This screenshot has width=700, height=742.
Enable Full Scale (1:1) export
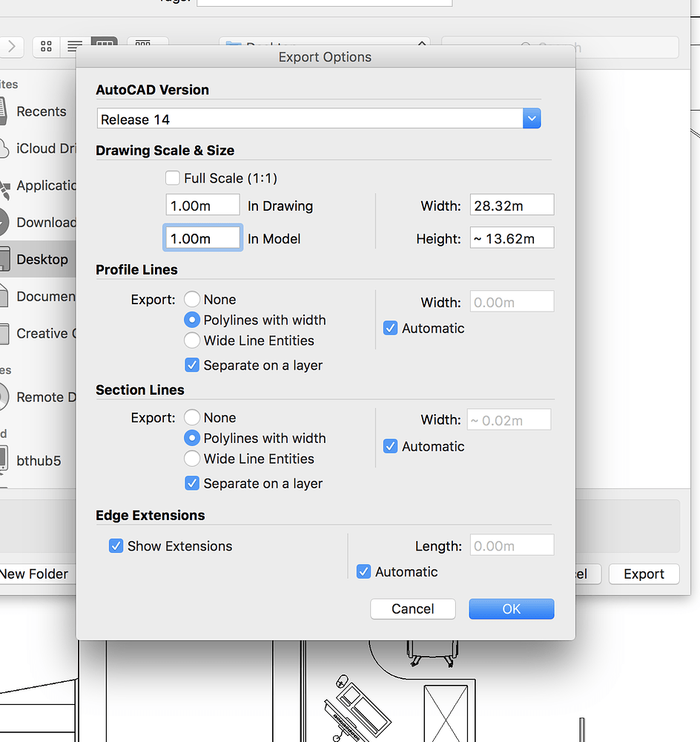point(172,178)
